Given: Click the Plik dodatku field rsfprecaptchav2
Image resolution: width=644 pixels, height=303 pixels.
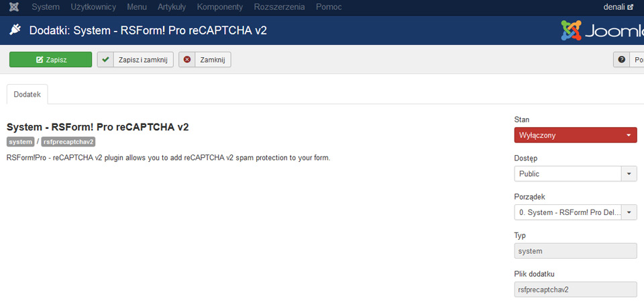Looking at the screenshot, I should coord(576,290).
